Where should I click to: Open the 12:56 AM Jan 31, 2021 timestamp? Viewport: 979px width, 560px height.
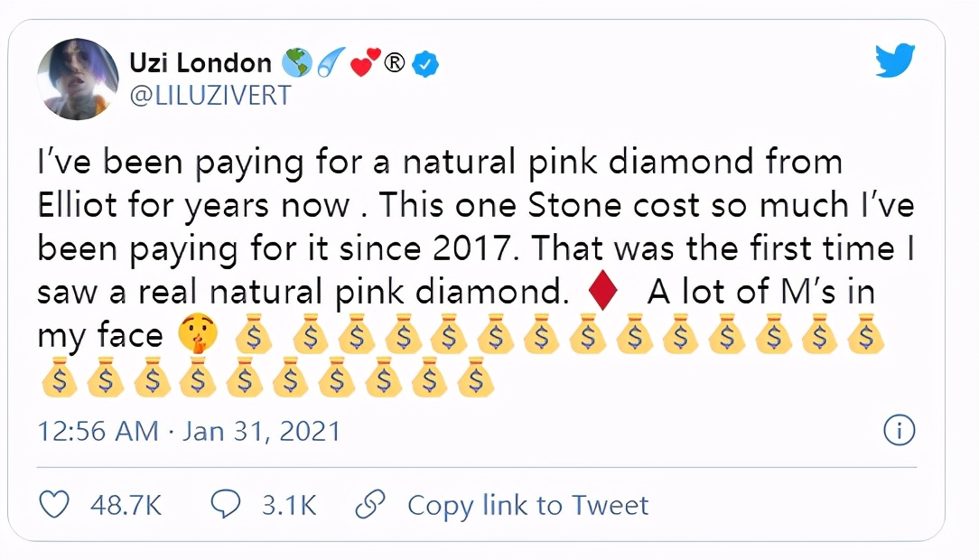point(189,431)
